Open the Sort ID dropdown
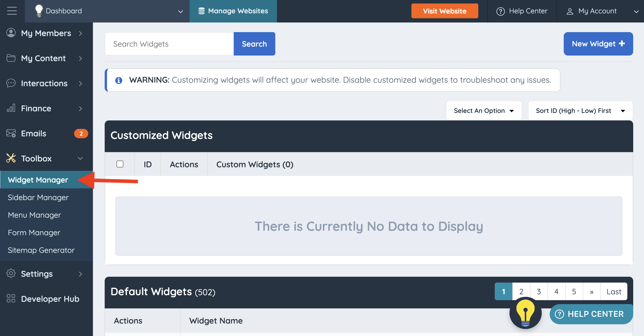644x336 pixels. click(x=580, y=111)
